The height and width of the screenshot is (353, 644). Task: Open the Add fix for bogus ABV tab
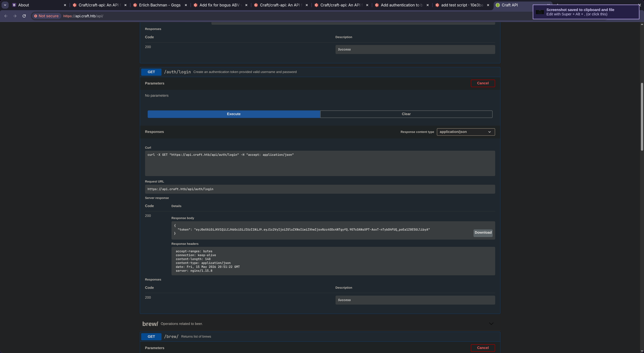pos(221,5)
